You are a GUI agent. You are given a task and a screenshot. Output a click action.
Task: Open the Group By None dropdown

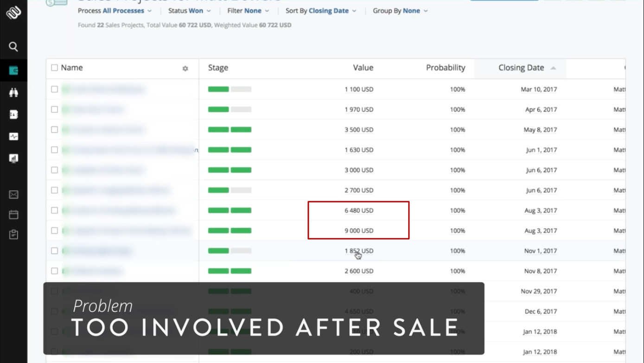pyautogui.click(x=400, y=11)
